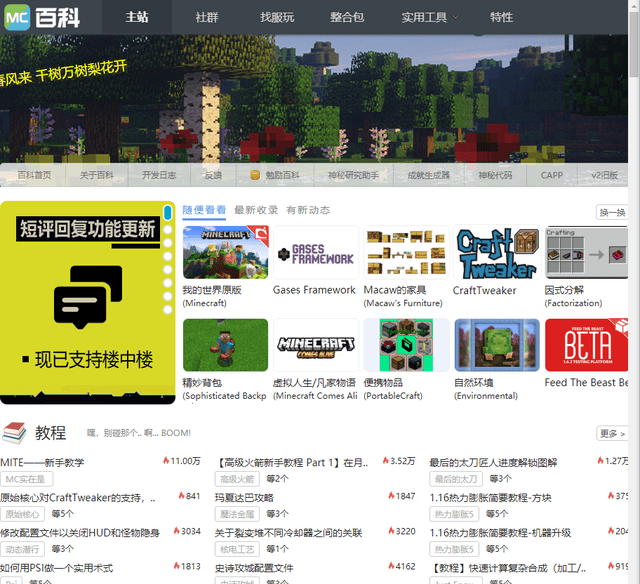Click the 高级火箭 tag
This screenshot has height=584, width=640.
pyautogui.click(x=237, y=479)
